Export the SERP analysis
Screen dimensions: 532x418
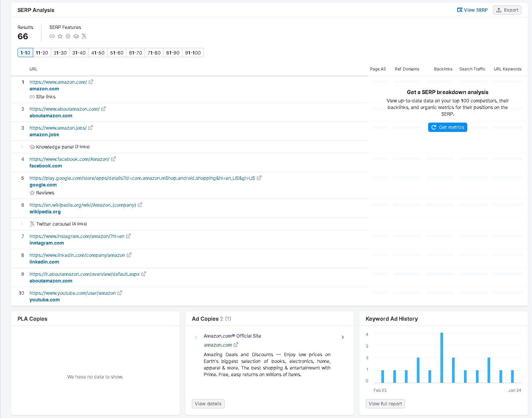pyautogui.click(x=507, y=10)
